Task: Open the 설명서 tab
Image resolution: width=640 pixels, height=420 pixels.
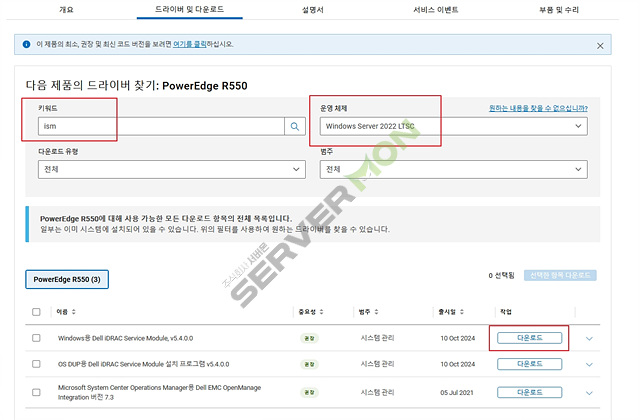Action: click(x=313, y=9)
